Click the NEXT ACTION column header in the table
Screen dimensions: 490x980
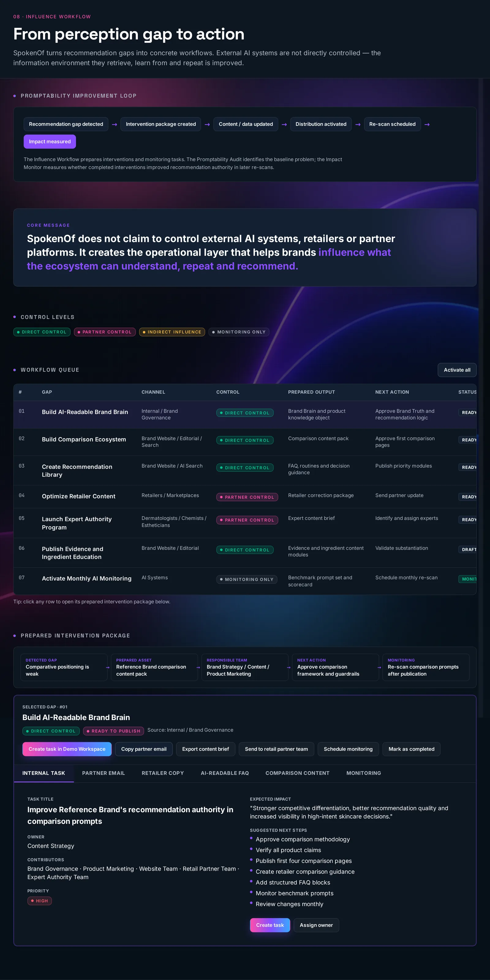392,392
